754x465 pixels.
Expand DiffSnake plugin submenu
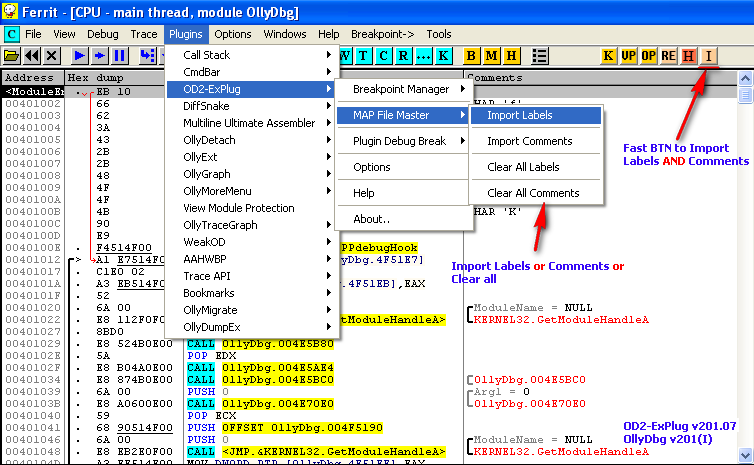[x=251, y=106]
